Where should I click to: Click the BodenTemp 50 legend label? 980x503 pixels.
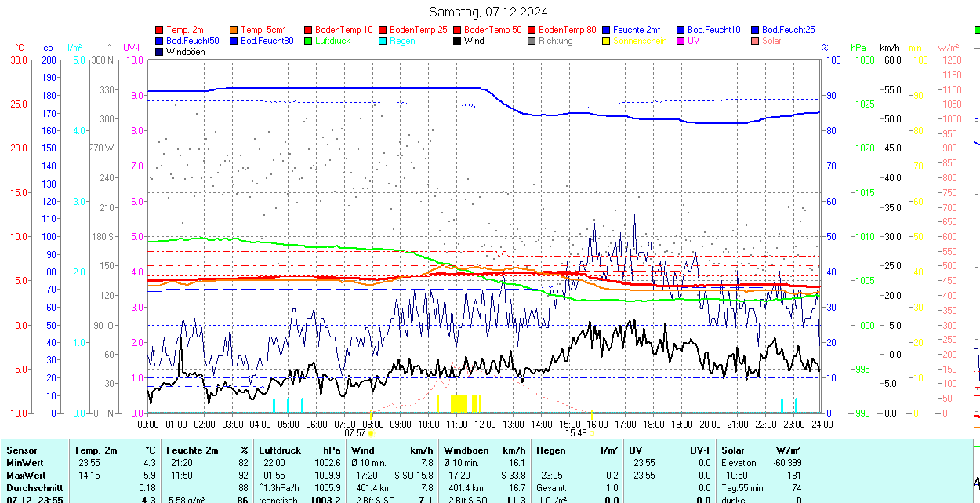(x=492, y=30)
